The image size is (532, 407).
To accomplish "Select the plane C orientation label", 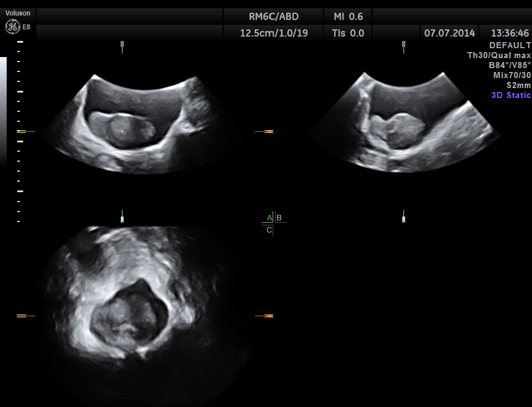I will (x=269, y=230).
